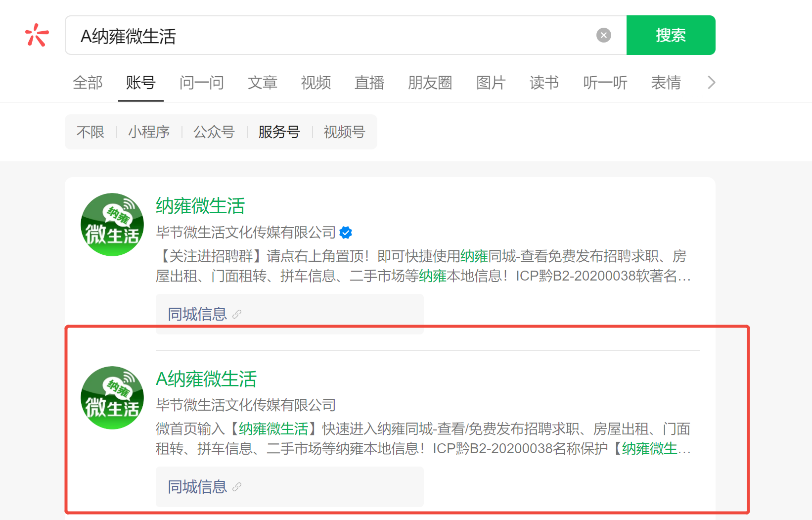Switch to the 图片 tab
This screenshot has width=812, height=520.
click(x=491, y=82)
